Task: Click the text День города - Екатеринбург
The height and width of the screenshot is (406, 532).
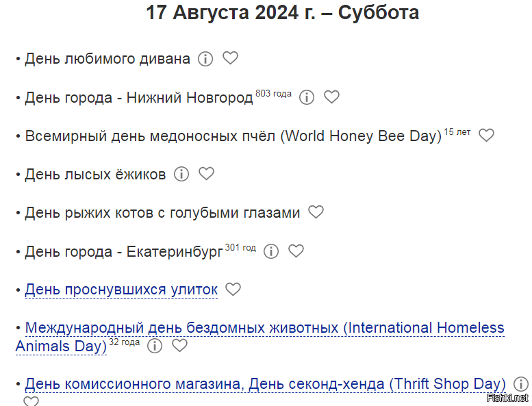Action: click(x=124, y=252)
